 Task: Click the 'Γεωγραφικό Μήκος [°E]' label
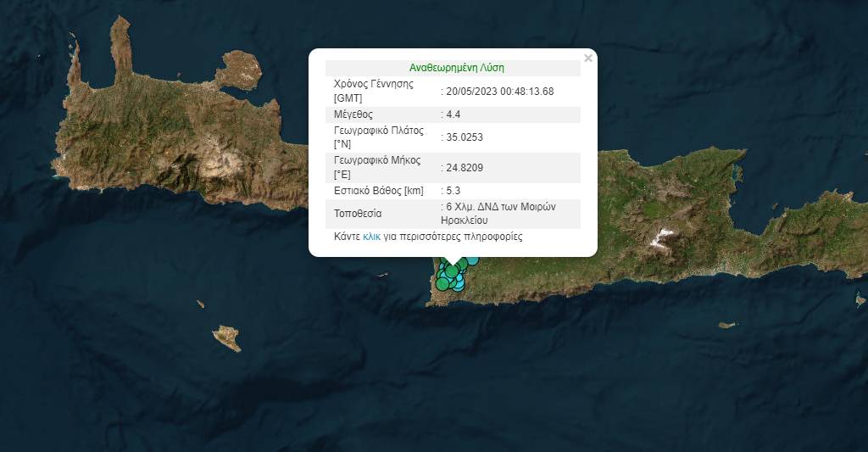click(377, 167)
